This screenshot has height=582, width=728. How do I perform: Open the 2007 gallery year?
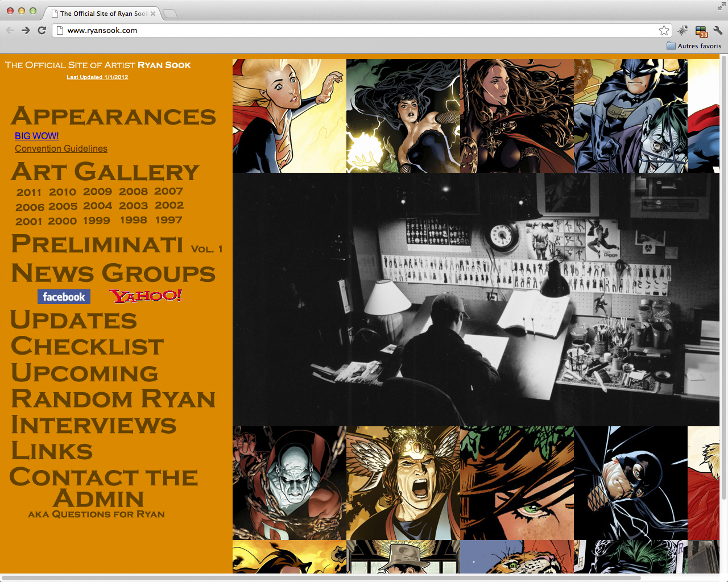coord(168,192)
